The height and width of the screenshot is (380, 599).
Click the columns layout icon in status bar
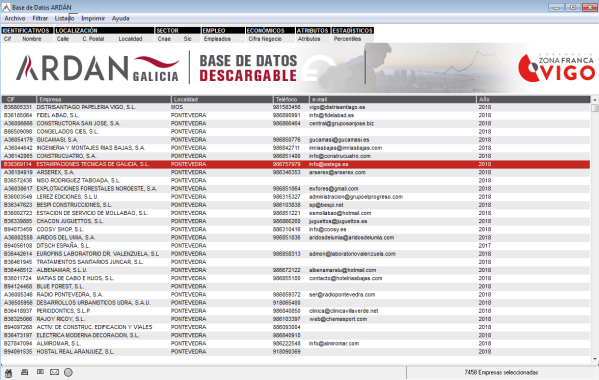pyautogui.click(x=40, y=372)
